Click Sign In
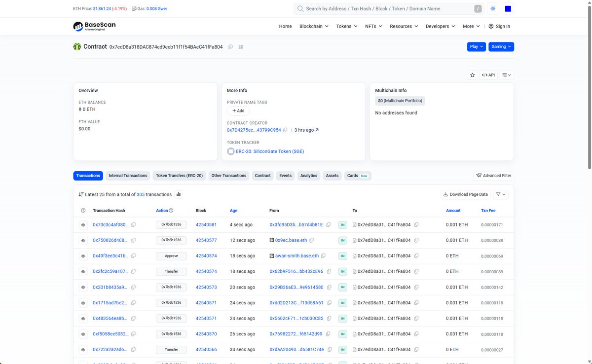This screenshot has width=592, height=364. [499, 26]
